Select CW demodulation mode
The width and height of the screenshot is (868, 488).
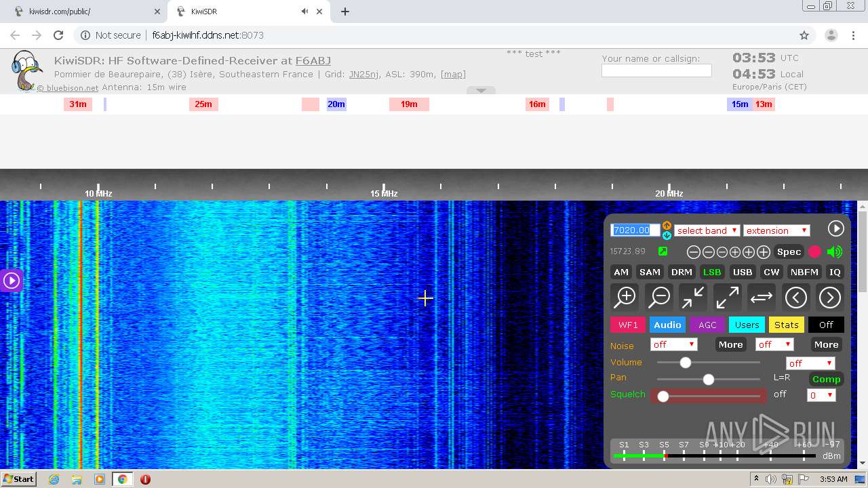(x=772, y=272)
